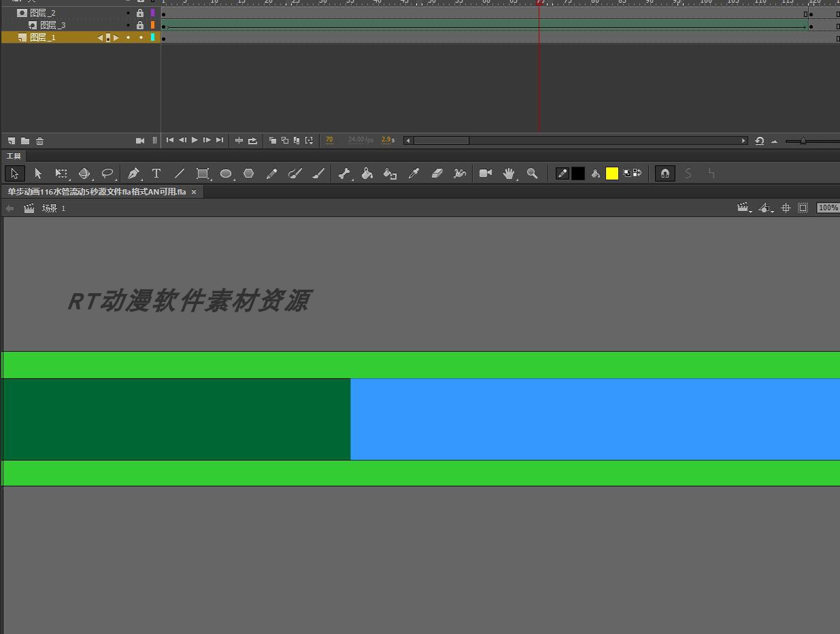Step forward one frame

pos(207,140)
